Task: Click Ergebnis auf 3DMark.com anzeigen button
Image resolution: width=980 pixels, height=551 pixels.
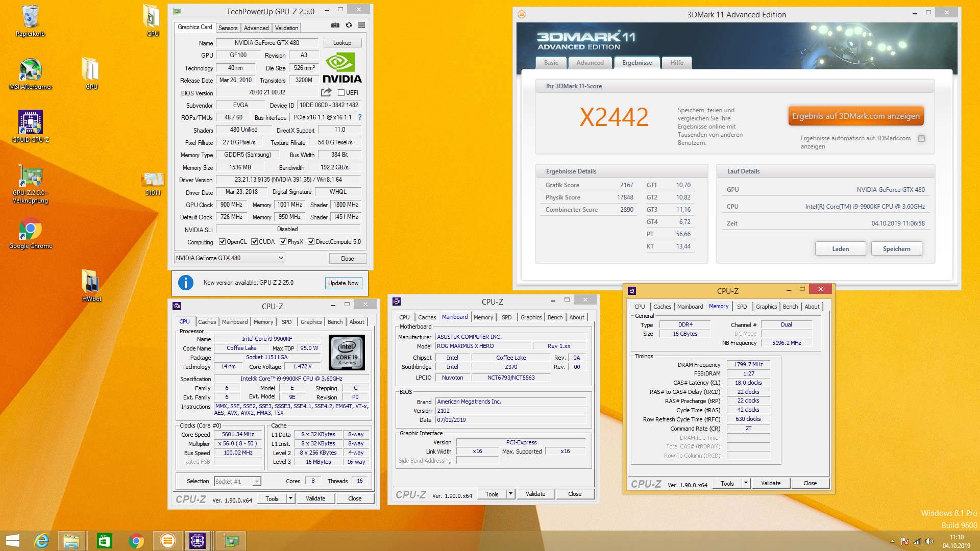Action: click(x=856, y=116)
